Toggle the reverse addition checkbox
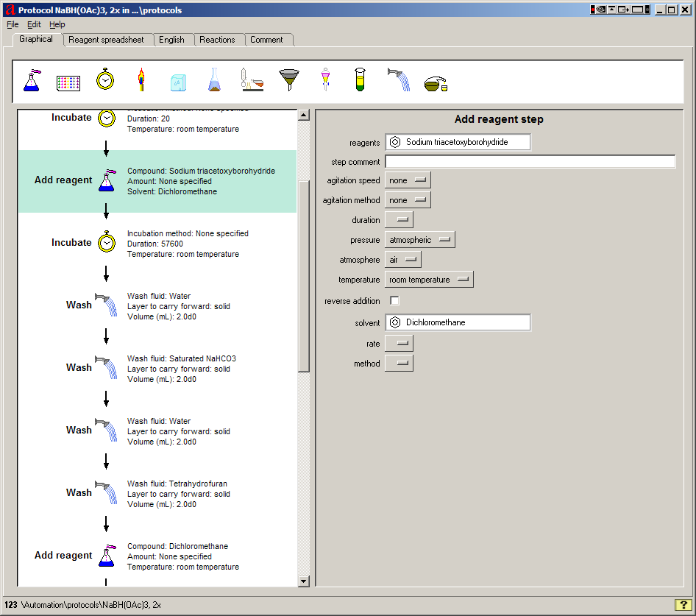This screenshot has width=696, height=616. click(394, 301)
